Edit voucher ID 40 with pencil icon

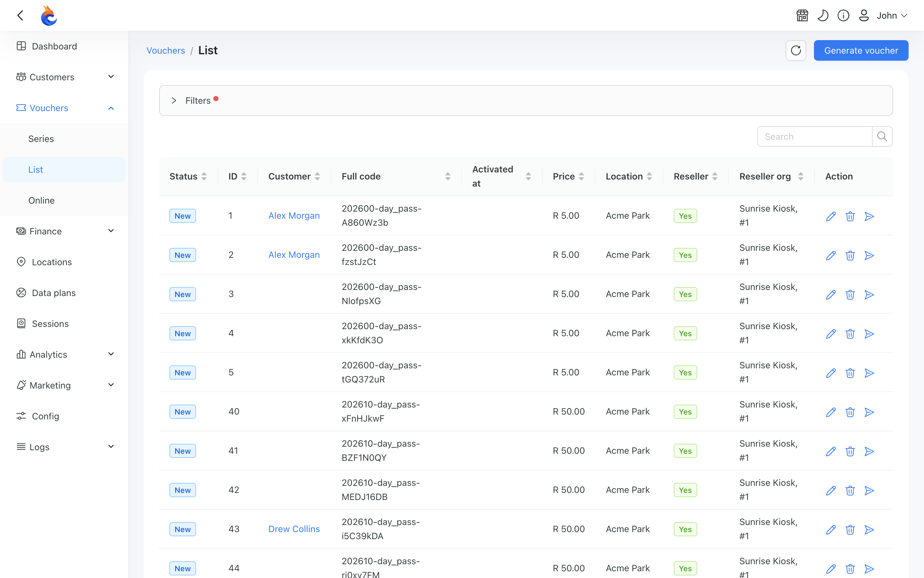(831, 412)
